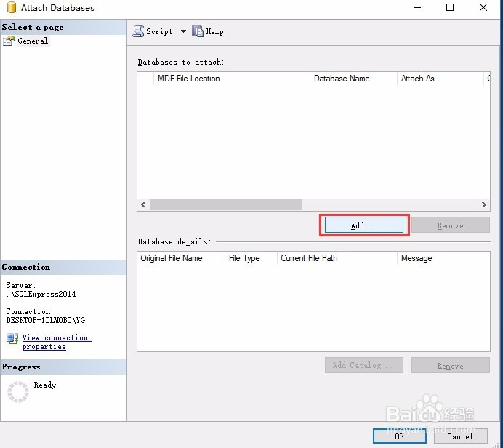Click the Script toolbar icon
Screen dimensions: 503x448
point(138,31)
